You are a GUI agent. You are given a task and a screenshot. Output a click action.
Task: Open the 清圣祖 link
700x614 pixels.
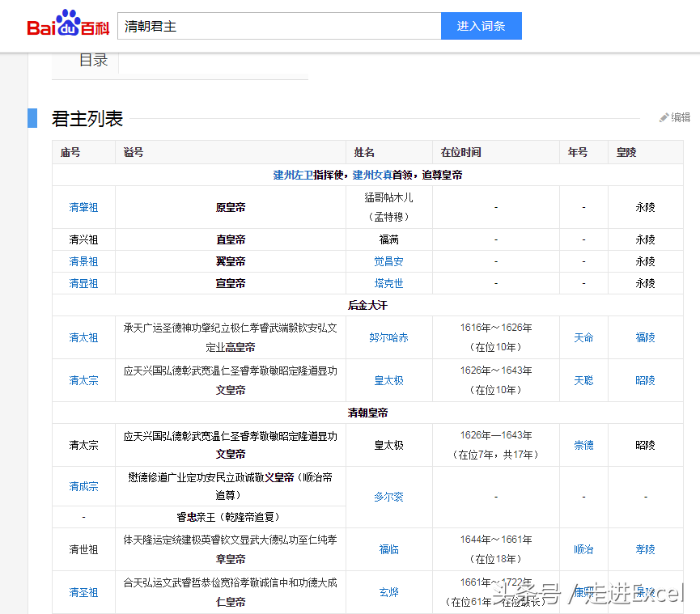(x=83, y=593)
